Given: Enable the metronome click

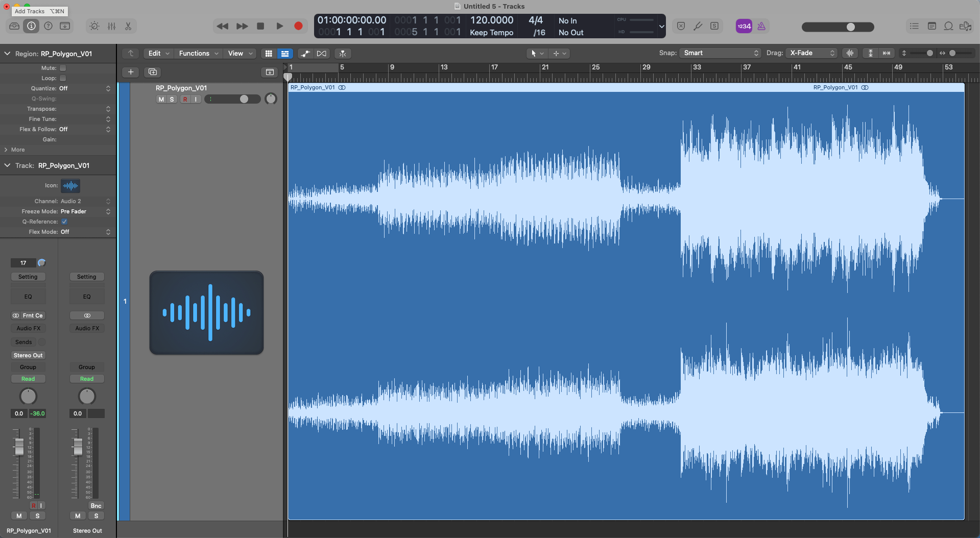Looking at the screenshot, I should coord(761,26).
